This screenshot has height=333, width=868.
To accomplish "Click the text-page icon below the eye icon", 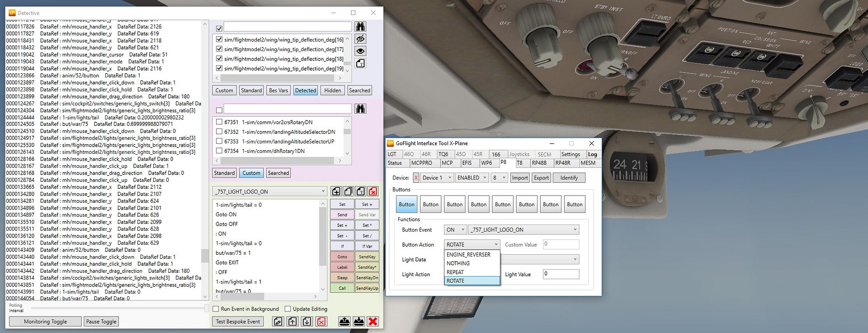I will pos(360,63).
